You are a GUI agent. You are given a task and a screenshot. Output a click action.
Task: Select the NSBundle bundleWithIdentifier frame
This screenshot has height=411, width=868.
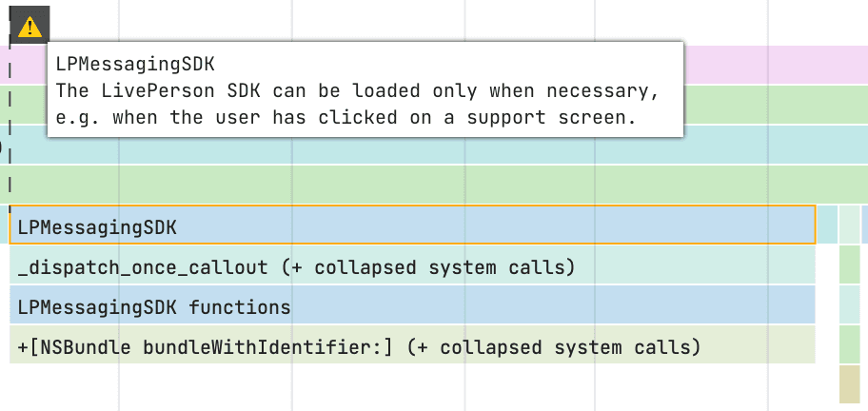412,345
